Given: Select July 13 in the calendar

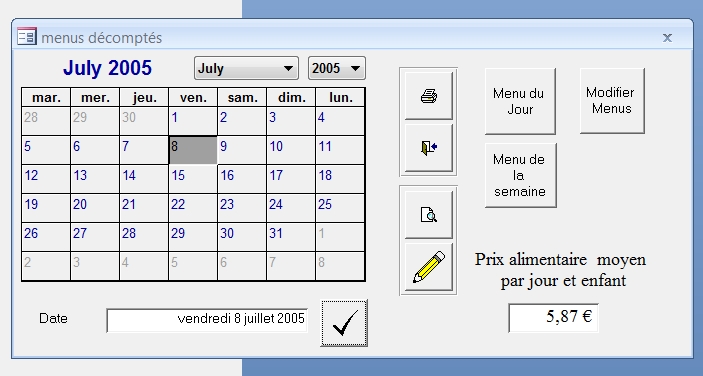Looking at the screenshot, I should 95,179.
